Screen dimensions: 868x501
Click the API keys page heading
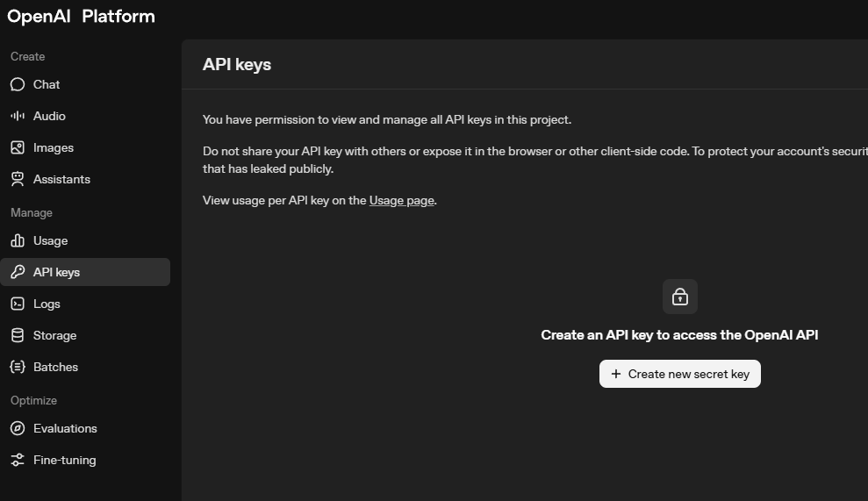237,65
